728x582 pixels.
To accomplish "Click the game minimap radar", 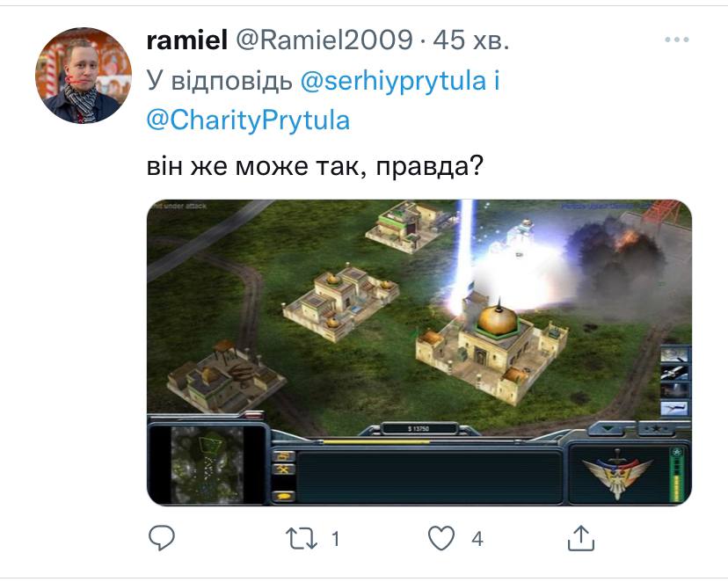I will pos(207,464).
